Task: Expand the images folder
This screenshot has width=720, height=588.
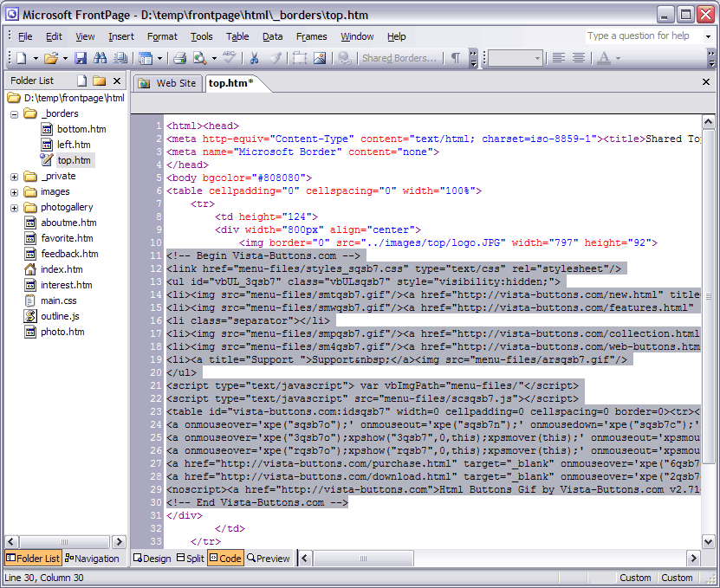Action: tap(14, 192)
